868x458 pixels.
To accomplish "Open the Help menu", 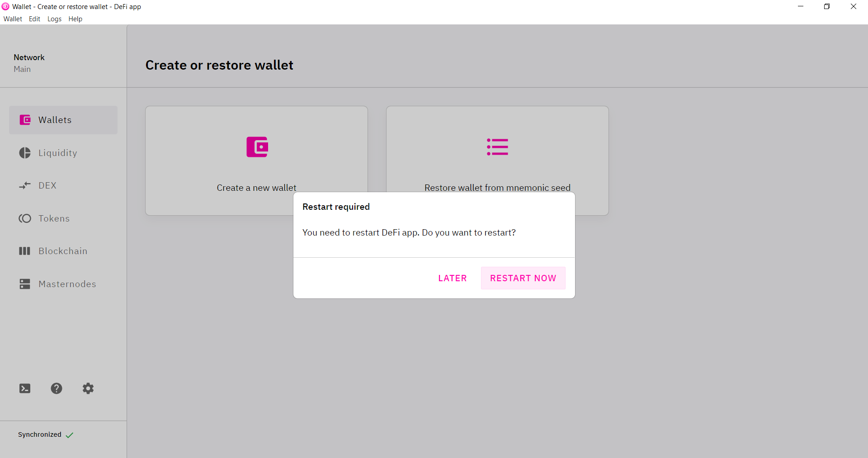I will (75, 19).
